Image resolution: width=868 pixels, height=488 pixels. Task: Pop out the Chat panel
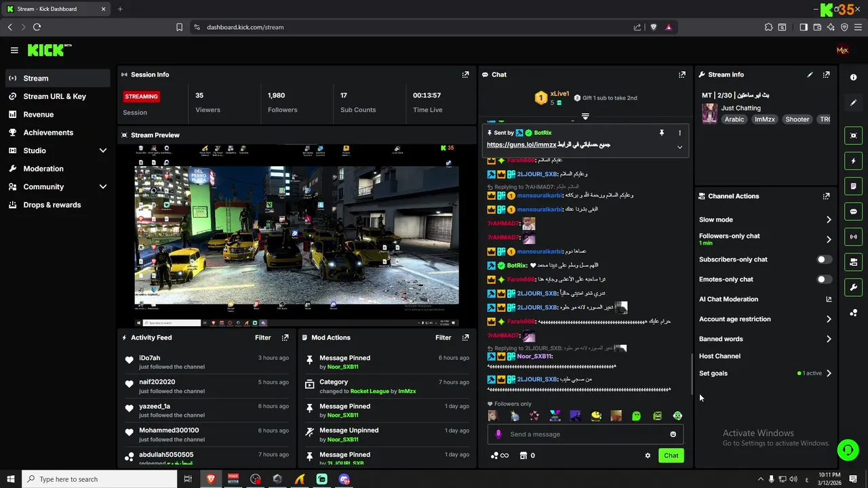pos(682,75)
